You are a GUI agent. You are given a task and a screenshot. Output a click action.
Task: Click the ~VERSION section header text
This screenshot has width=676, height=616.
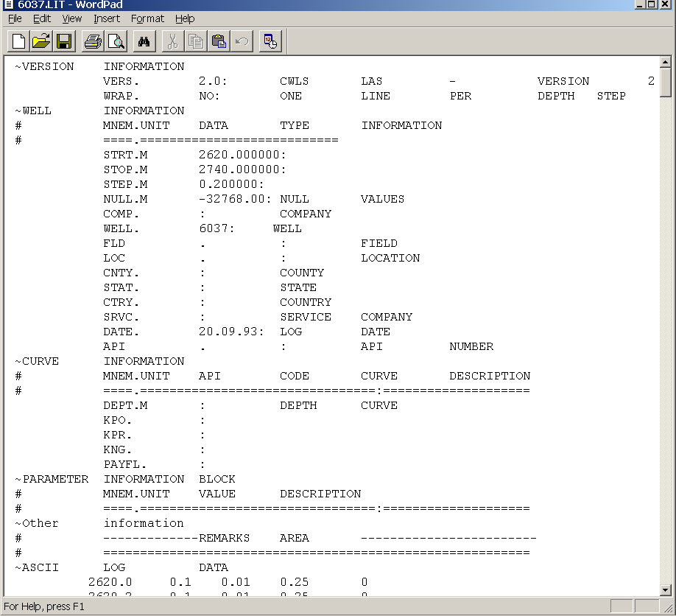[44, 66]
